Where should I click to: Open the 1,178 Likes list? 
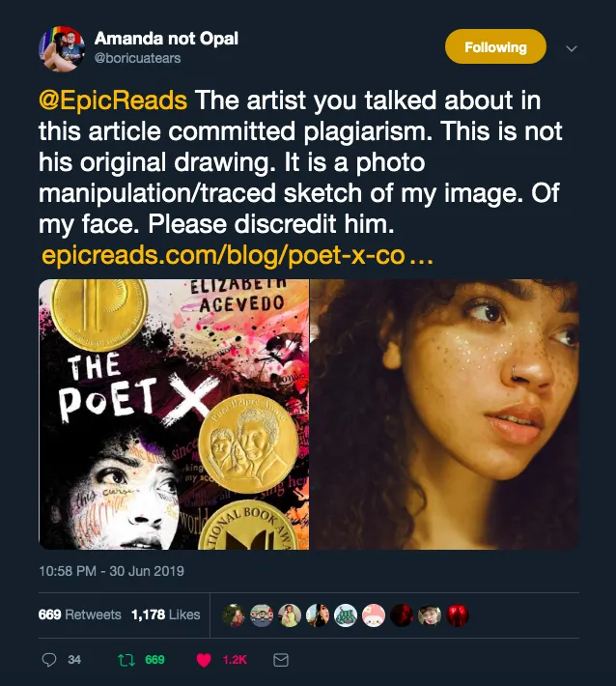[x=165, y=615]
